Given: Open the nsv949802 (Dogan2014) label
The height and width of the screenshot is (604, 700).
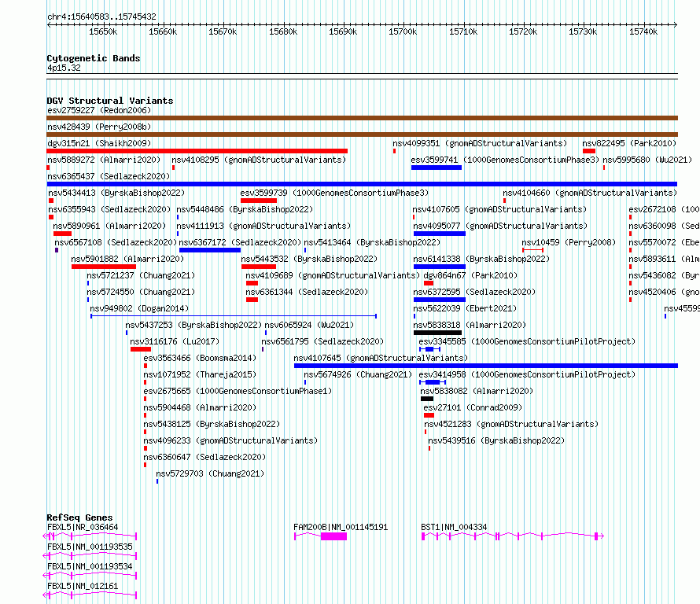Looking at the screenshot, I should coord(139,308).
